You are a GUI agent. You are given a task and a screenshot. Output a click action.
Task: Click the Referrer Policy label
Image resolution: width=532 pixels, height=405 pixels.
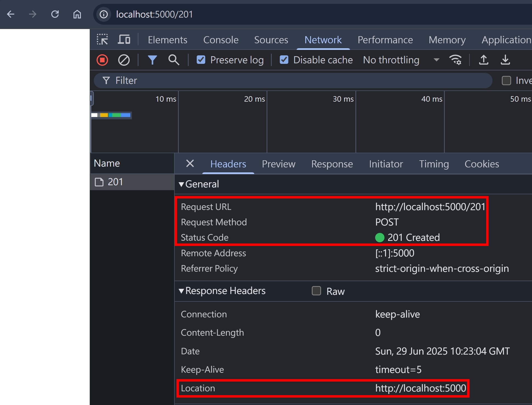coord(209,269)
